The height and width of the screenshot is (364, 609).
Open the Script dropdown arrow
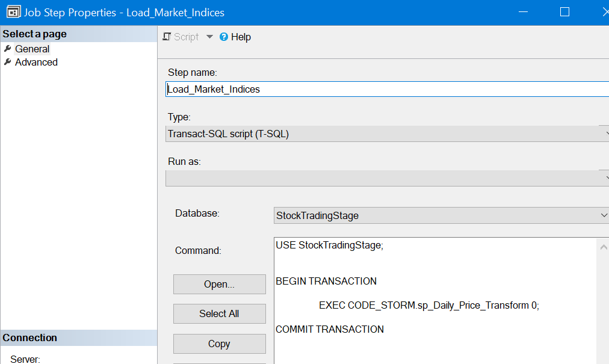coord(210,37)
